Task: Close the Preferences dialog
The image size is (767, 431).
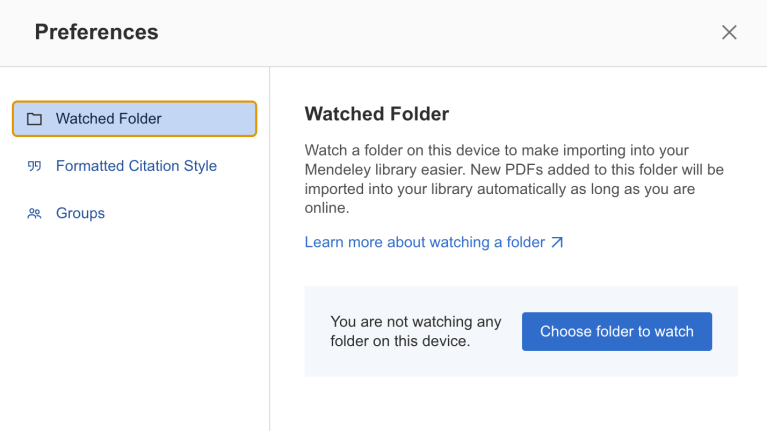Action: coord(729,32)
